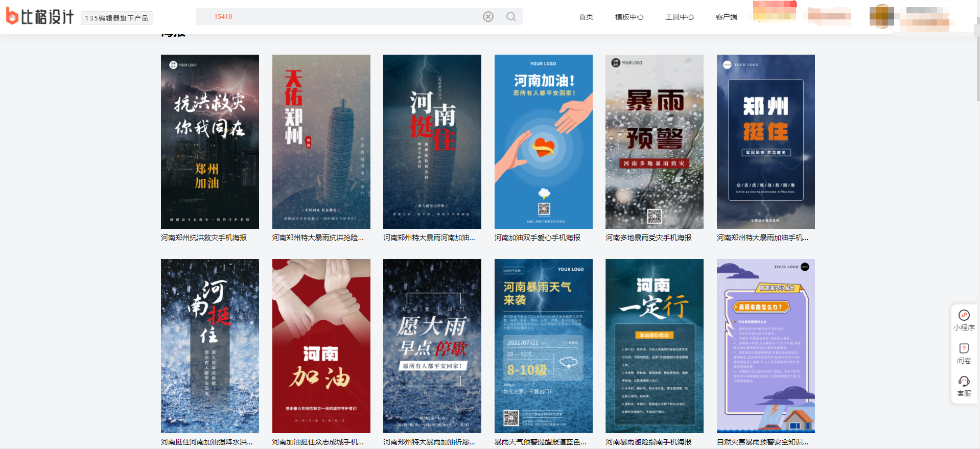This screenshot has height=449, width=980.
Task: Click the 比格设计 logo icon
Action: (x=12, y=16)
